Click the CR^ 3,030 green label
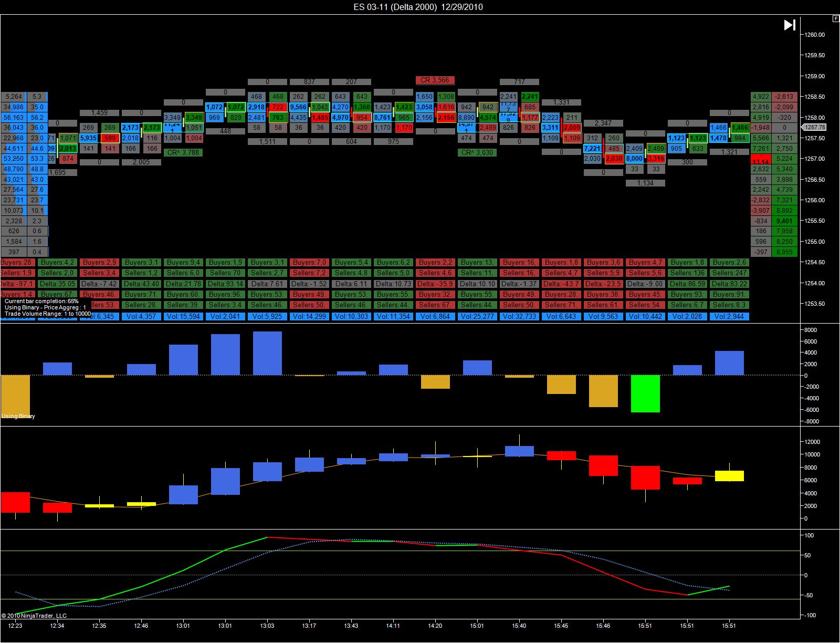 pyautogui.click(x=477, y=152)
